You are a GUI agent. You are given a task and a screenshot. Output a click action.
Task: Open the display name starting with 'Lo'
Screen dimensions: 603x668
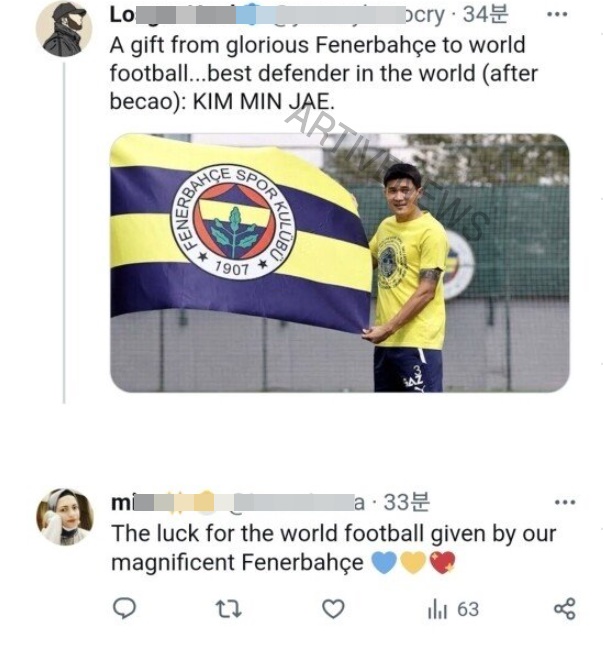[x=122, y=15]
